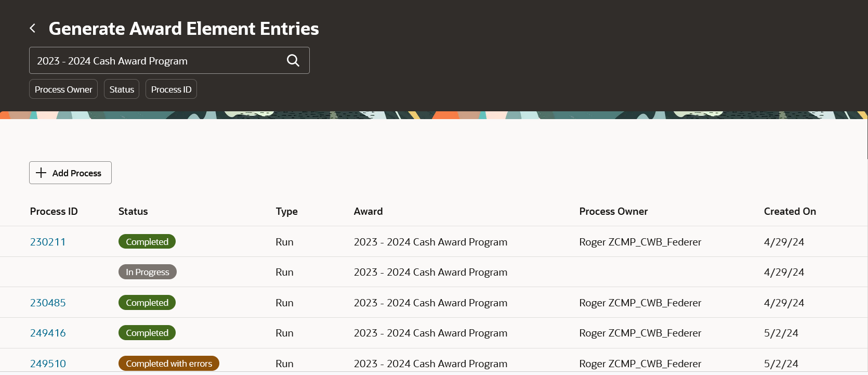
Task: Open the Process ID filter chip
Action: 171,89
